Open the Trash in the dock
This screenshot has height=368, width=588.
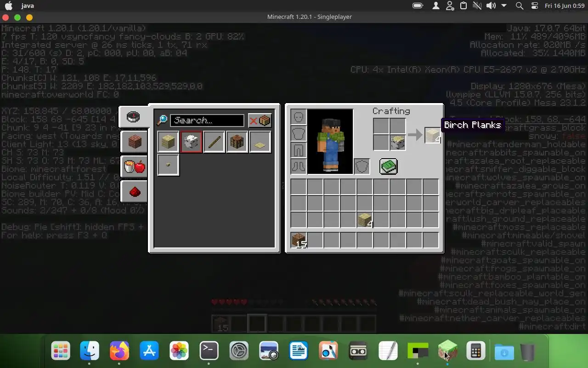click(528, 351)
